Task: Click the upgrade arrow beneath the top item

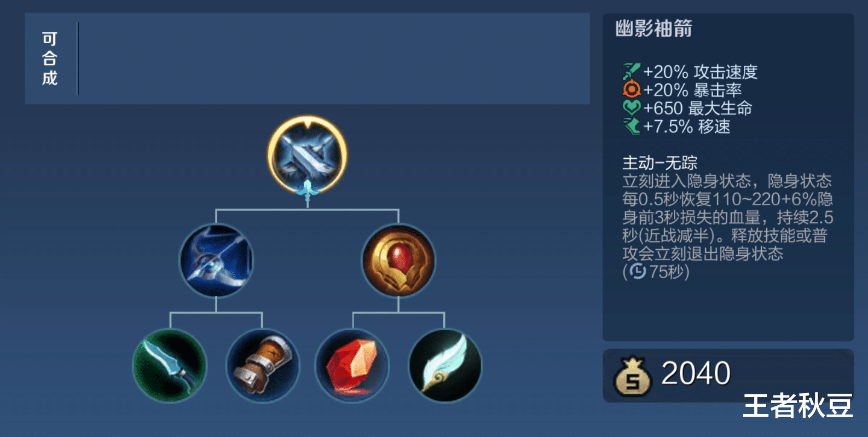Action: (307, 193)
